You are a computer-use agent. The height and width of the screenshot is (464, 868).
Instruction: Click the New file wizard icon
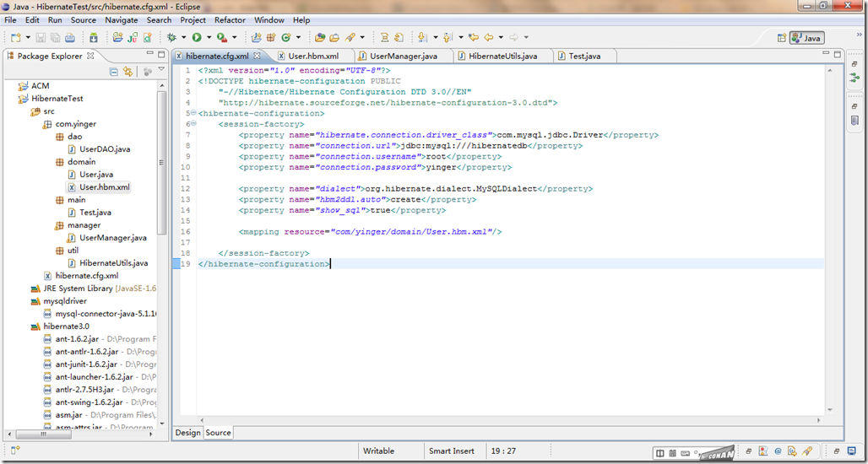click(x=15, y=37)
